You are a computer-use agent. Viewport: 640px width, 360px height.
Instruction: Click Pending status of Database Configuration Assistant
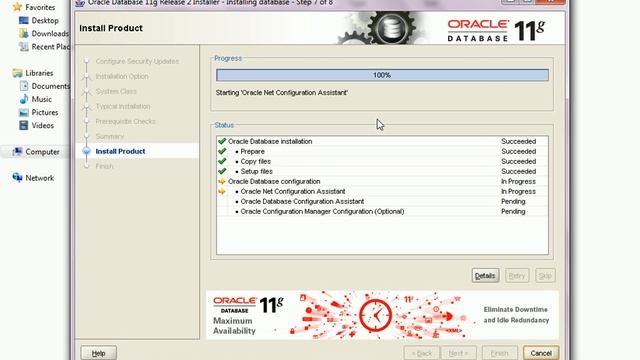pos(513,202)
